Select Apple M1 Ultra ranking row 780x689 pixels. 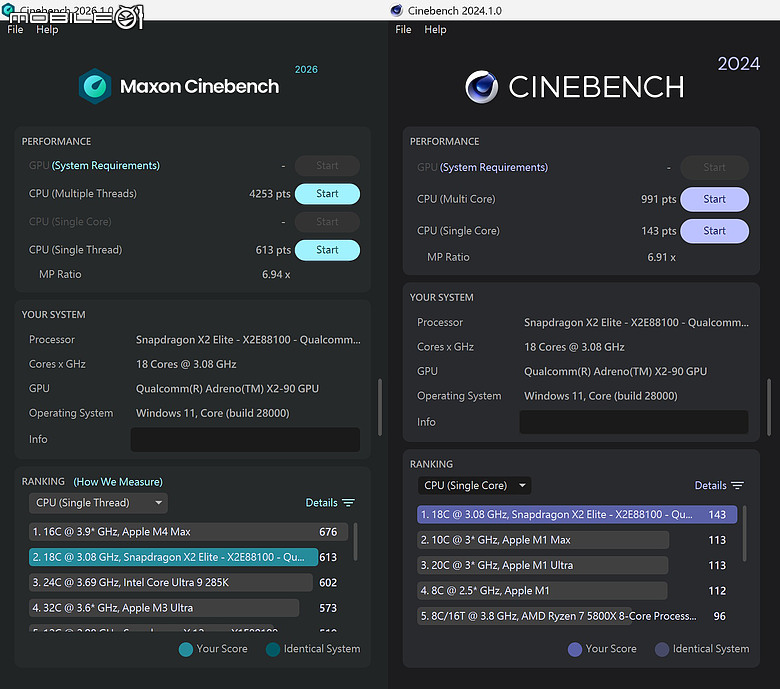pos(542,565)
